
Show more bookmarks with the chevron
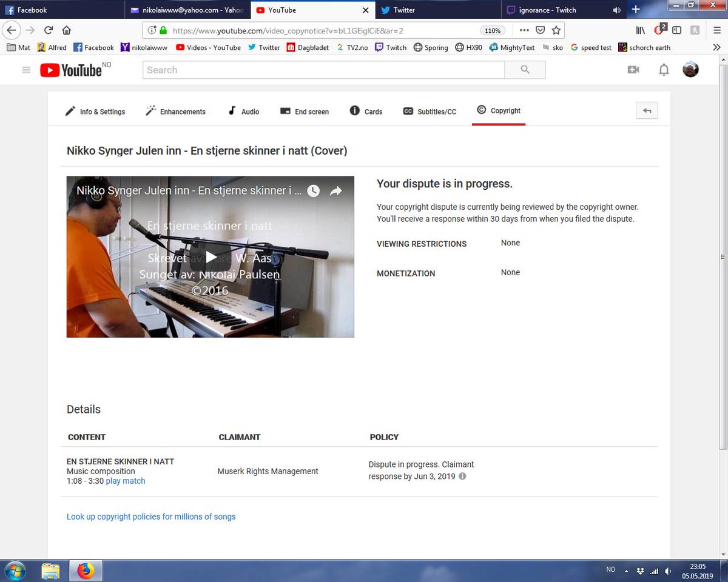point(716,47)
